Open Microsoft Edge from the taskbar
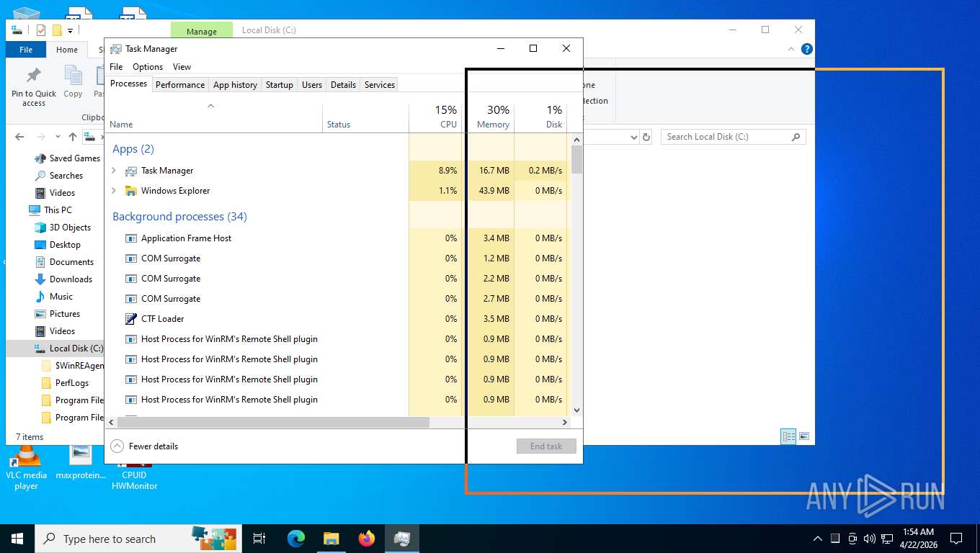Screen dimensions: 980x553 pyautogui.click(x=296, y=539)
